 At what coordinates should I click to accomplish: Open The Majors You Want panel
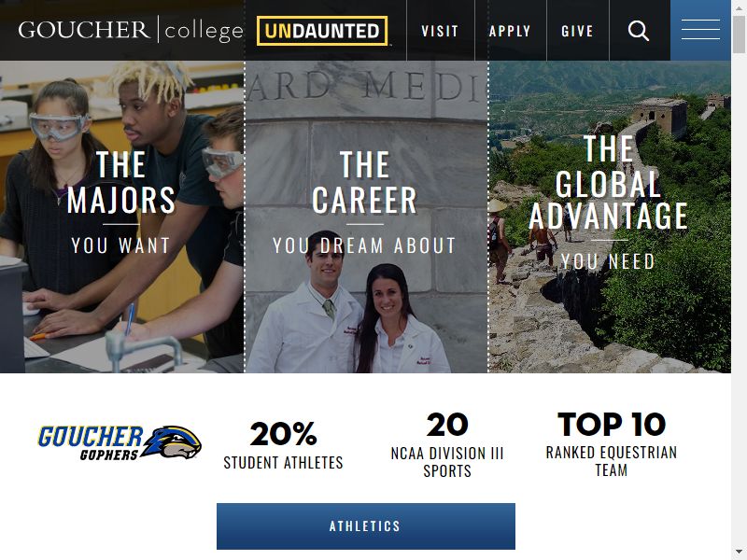pyautogui.click(x=122, y=217)
